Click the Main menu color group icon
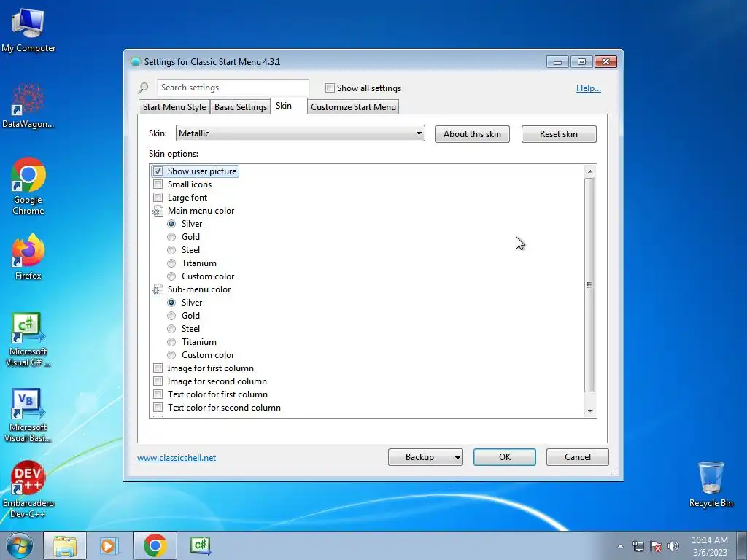747x560 pixels. pyautogui.click(x=158, y=211)
